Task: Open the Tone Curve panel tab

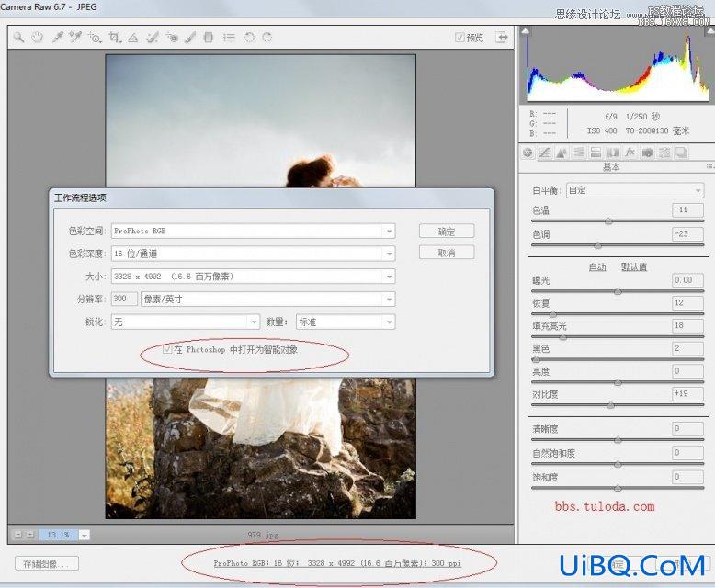Action: point(545,153)
